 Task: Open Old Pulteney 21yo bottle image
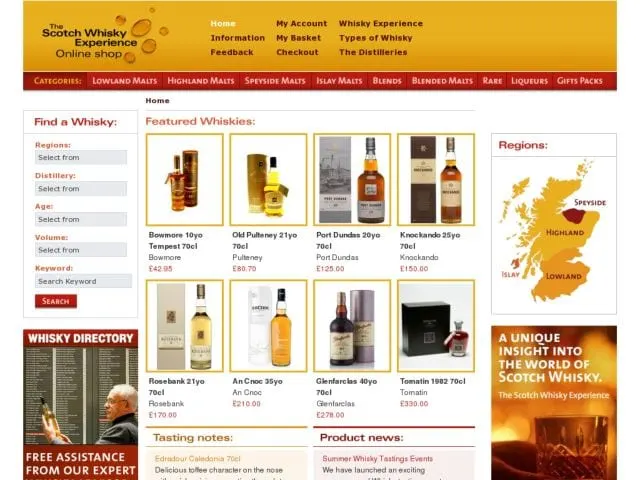tap(268, 180)
